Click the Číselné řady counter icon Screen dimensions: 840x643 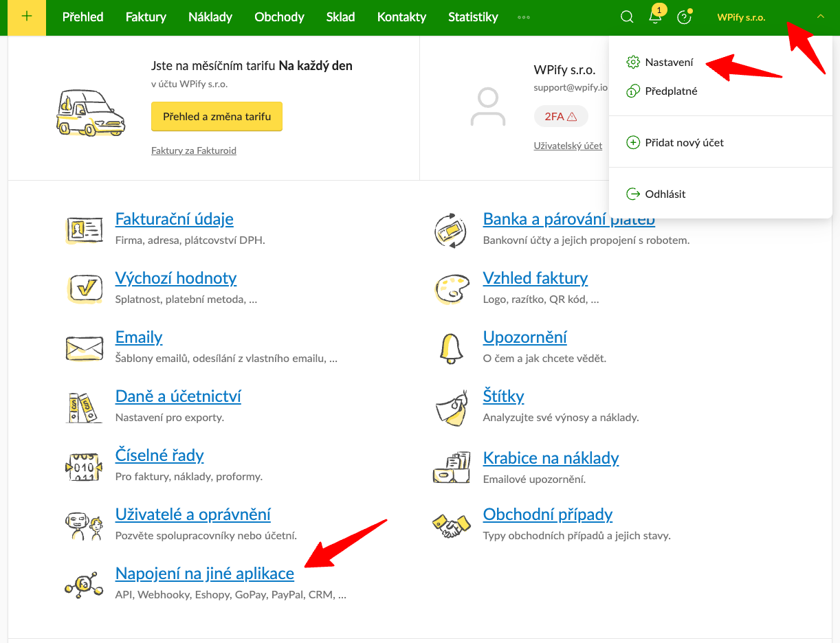click(84, 466)
